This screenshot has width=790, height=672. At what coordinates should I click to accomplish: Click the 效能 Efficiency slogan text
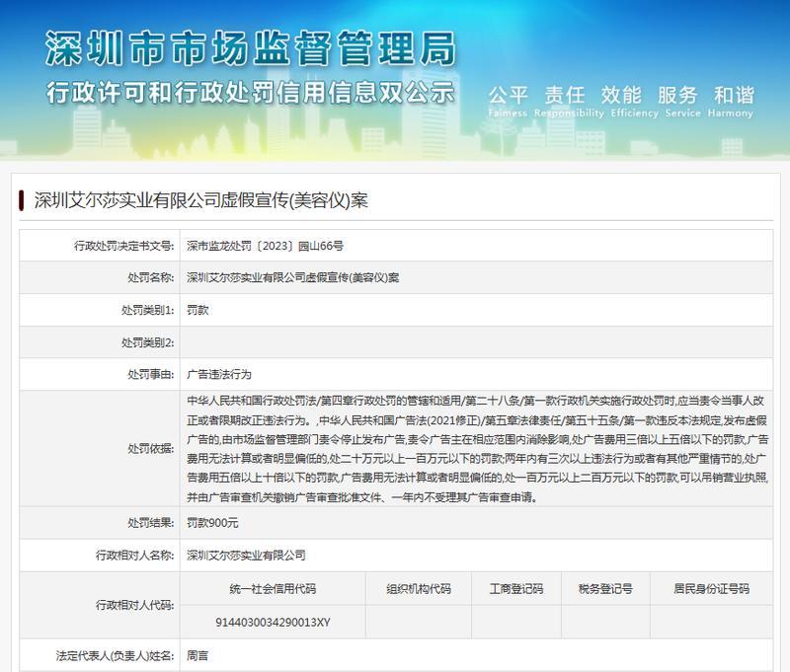(634, 102)
